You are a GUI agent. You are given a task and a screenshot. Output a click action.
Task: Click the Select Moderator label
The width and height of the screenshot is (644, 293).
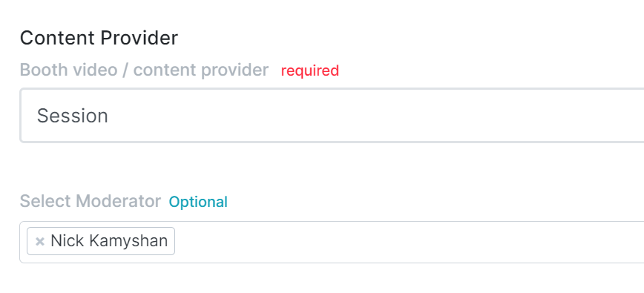click(91, 202)
